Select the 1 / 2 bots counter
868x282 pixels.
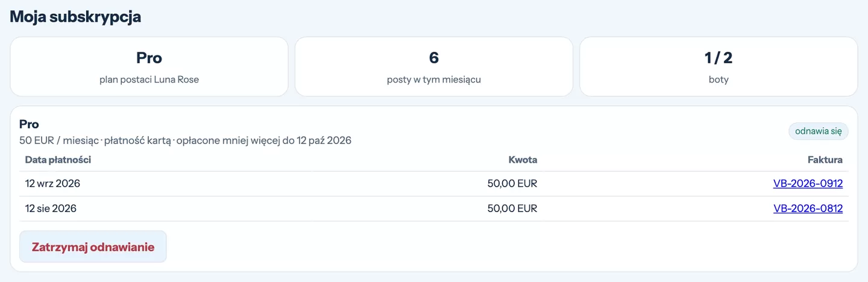point(719,58)
